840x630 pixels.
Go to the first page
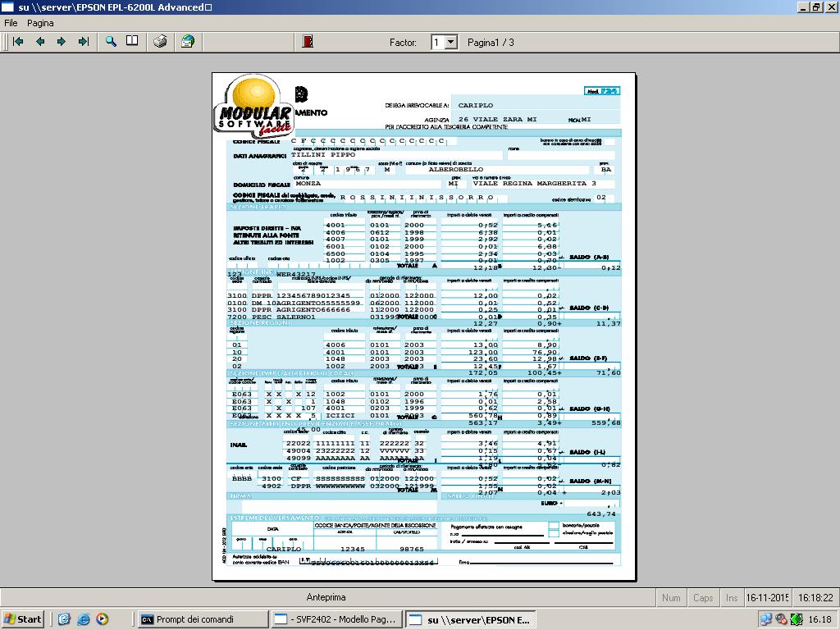pyautogui.click(x=18, y=42)
